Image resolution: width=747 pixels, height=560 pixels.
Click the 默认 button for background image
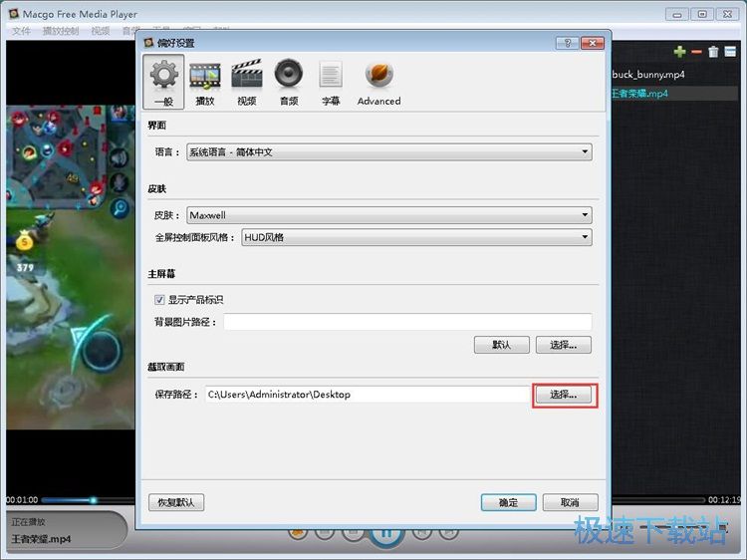(502, 345)
